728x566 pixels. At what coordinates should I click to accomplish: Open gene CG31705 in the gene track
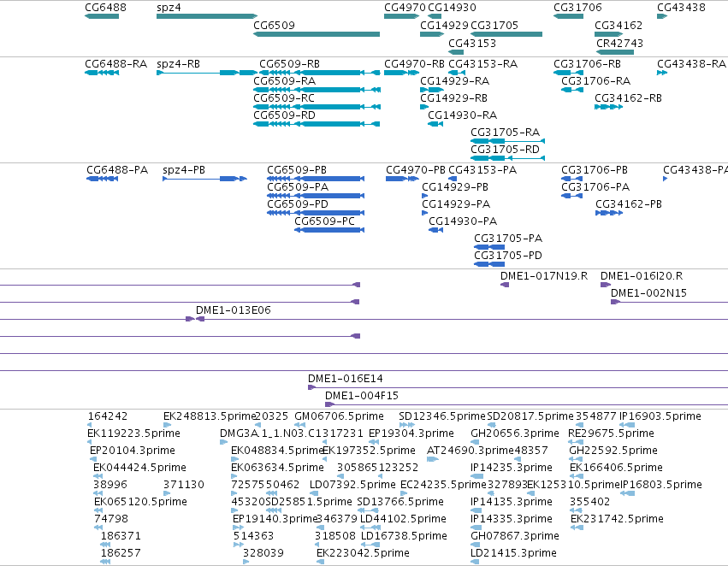(506, 34)
